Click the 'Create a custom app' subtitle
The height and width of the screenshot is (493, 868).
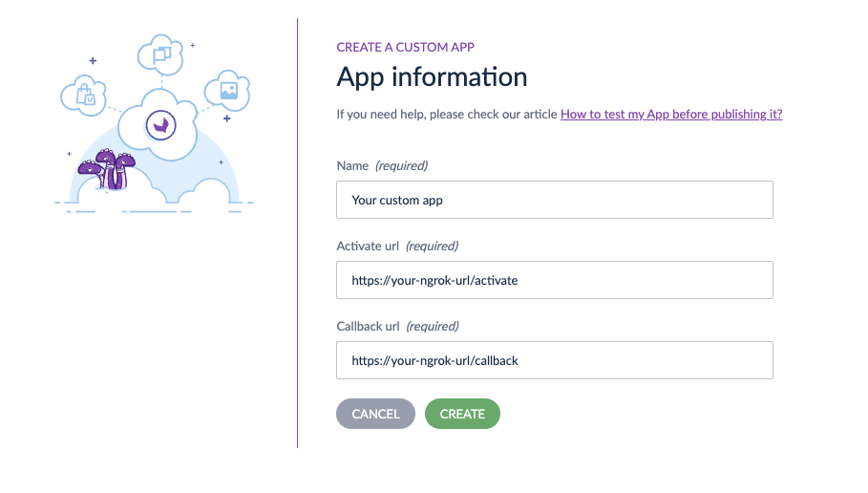coord(405,47)
